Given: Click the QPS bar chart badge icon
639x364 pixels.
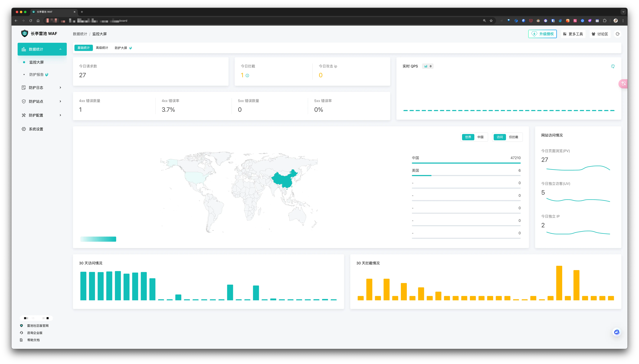Looking at the screenshot, I should [x=426, y=66].
